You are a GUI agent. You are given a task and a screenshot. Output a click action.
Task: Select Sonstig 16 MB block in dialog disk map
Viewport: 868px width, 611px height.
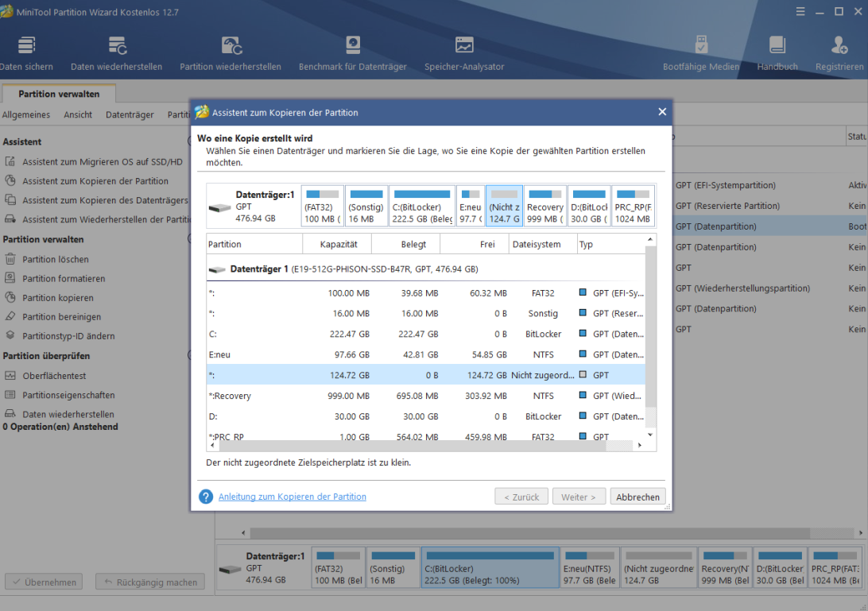point(366,206)
